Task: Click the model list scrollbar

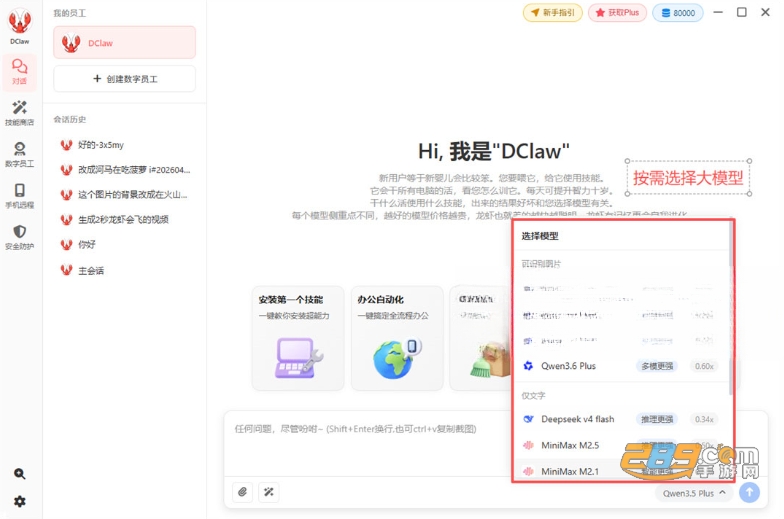Action: click(x=730, y=308)
